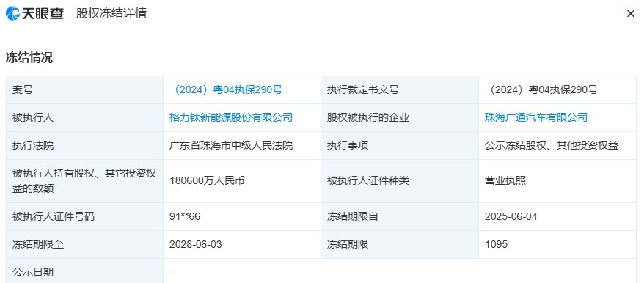Select the start date 2025-06-04
Viewport: 644px width, 283px height.
tap(511, 217)
